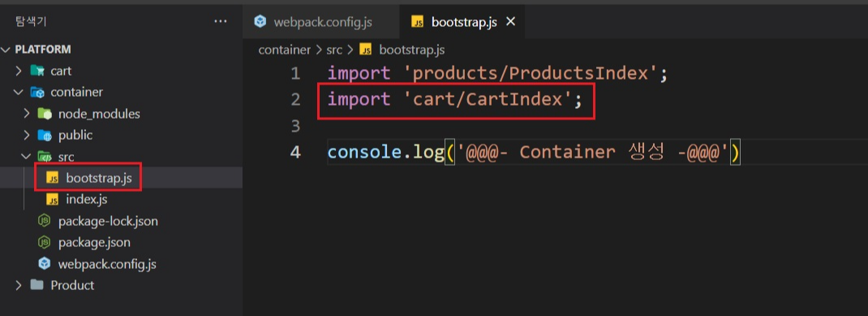Click the container folder icon
868x316 pixels.
click(x=37, y=92)
